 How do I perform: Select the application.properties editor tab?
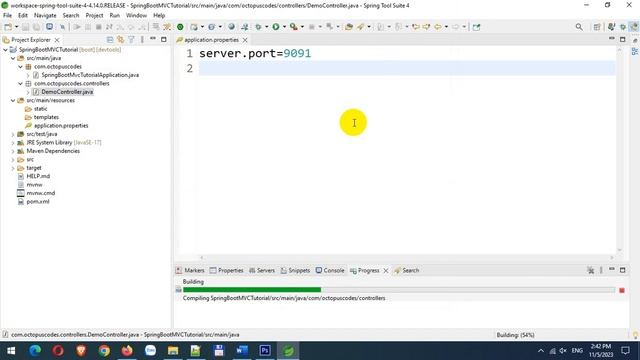coord(211,40)
